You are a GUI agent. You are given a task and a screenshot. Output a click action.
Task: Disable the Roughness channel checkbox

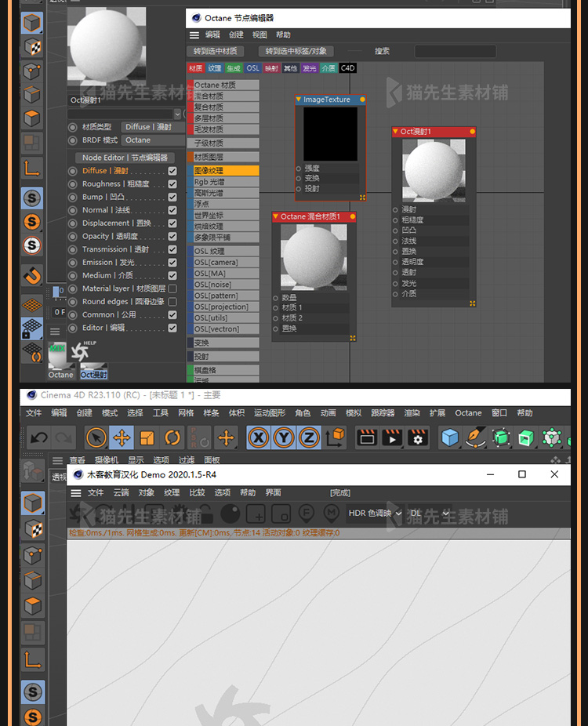[172, 184]
